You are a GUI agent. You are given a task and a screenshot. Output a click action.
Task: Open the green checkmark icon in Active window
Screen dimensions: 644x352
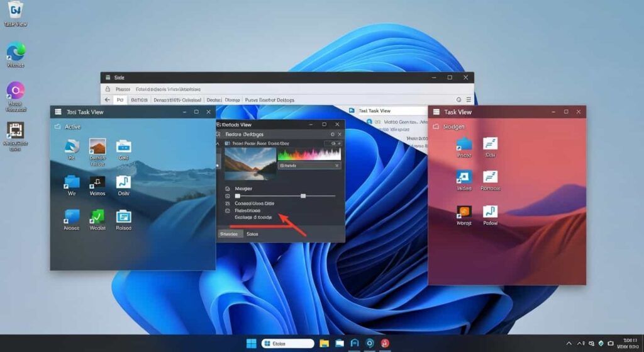(97, 217)
